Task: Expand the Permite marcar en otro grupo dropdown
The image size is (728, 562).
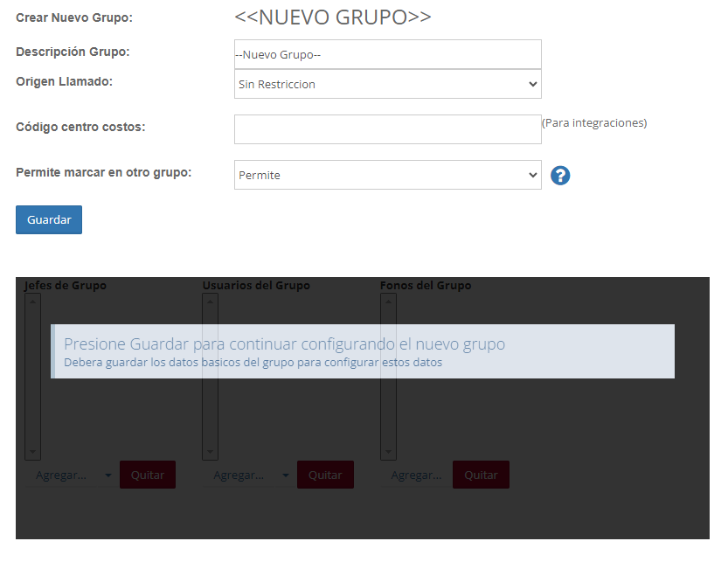Action: [387, 175]
